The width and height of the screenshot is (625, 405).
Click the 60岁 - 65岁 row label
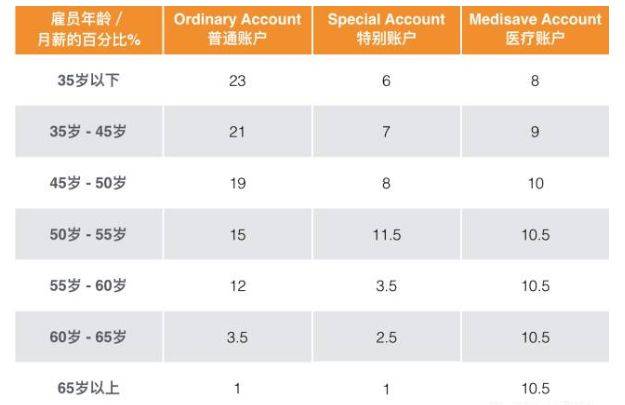click(x=88, y=337)
